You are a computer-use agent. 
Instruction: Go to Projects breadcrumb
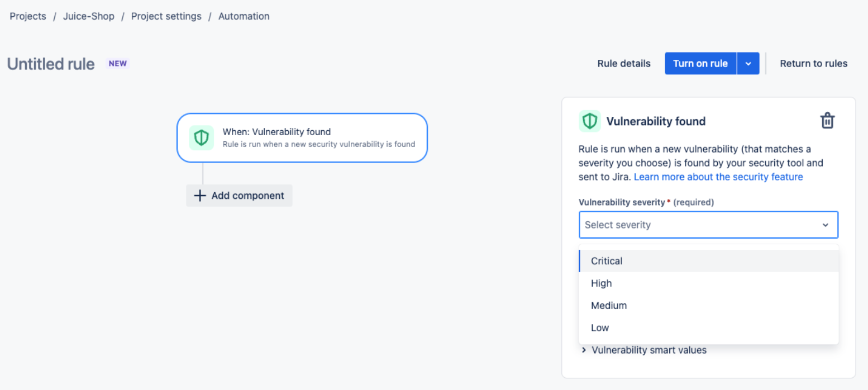(28, 16)
